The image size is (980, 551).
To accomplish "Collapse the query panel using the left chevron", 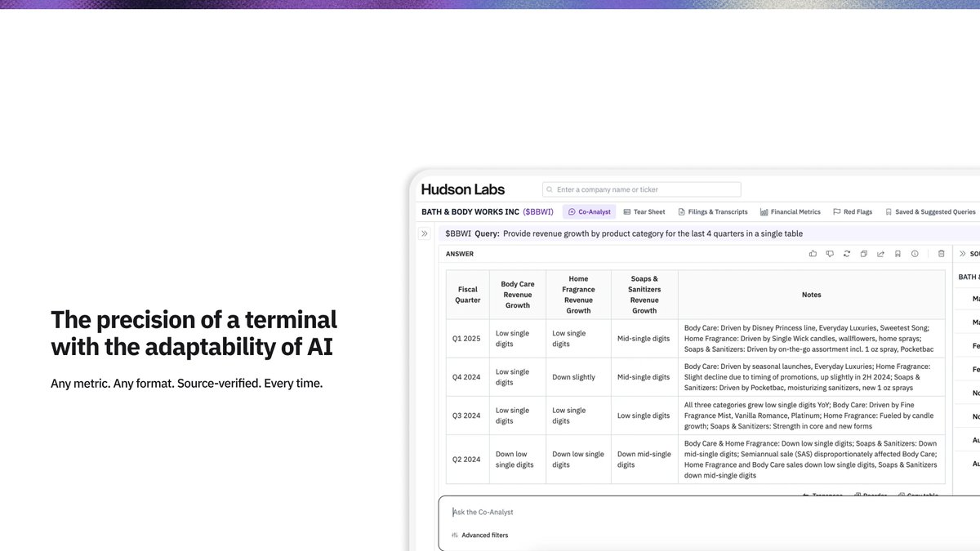I will (425, 233).
